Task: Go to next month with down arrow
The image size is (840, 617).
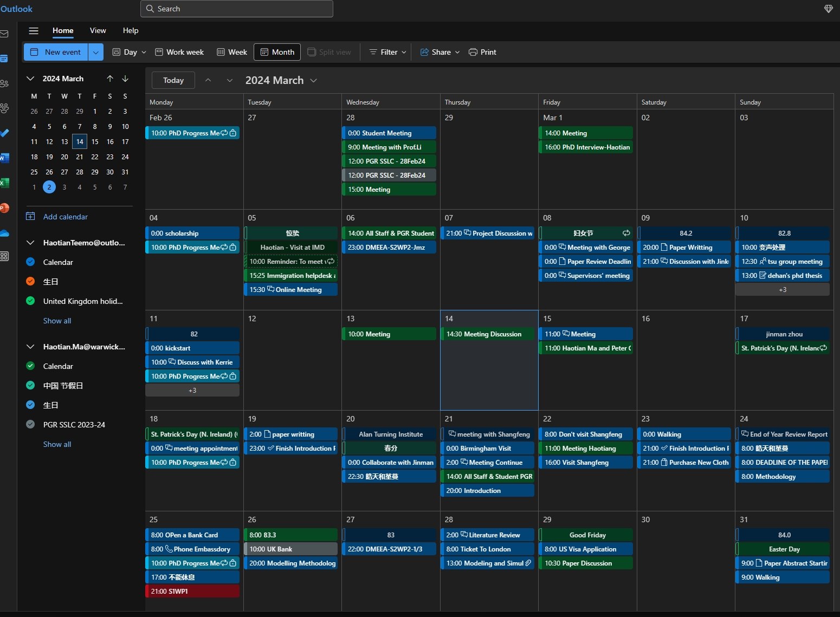Action: pyautogui.click(x=125, y=79)
